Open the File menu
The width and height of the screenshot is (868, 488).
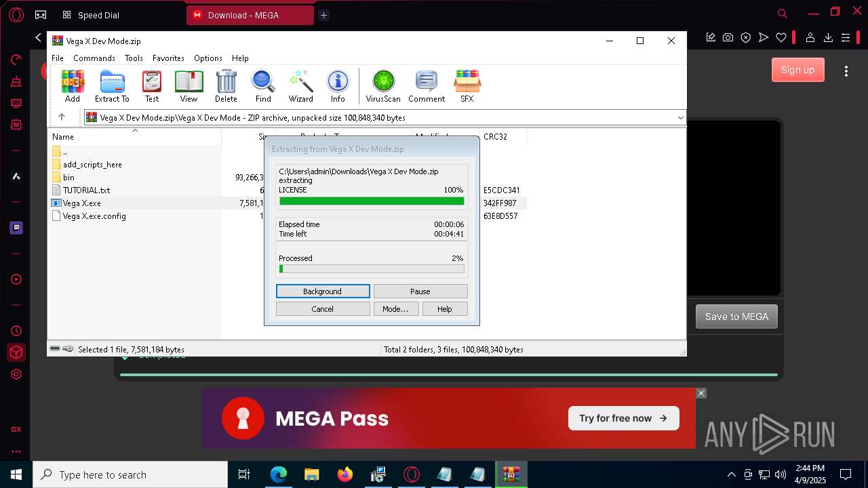pos(58,58)
